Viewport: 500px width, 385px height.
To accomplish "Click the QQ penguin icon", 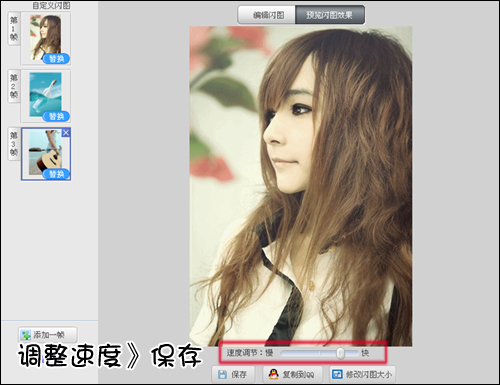I will pos(273,374).
